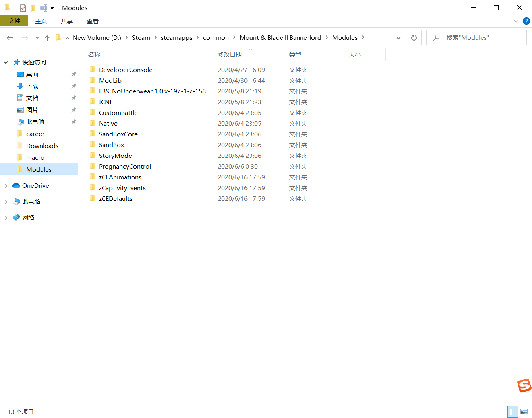
Task: Click SandBox folder icon
Action: (x=93, y=145)
